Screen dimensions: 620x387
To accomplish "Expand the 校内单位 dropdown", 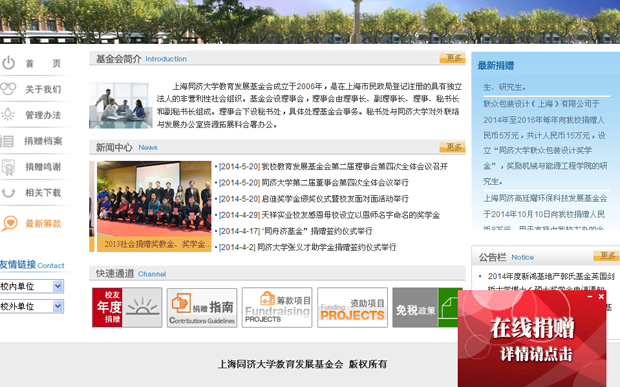I will click(32, 286).
